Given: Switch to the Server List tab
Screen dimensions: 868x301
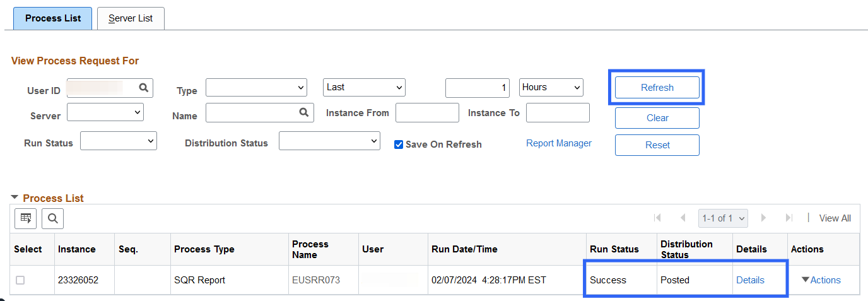Looking at the screenshot, I should point(131,18).
